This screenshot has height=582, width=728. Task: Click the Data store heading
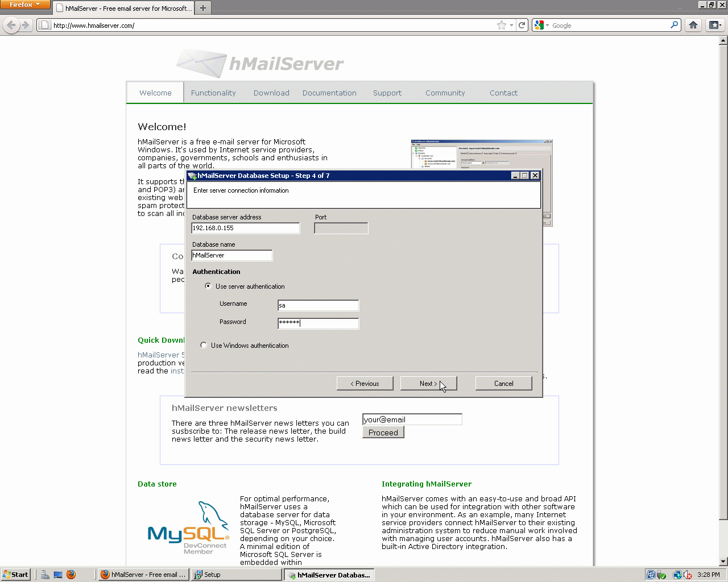(157, 484)
